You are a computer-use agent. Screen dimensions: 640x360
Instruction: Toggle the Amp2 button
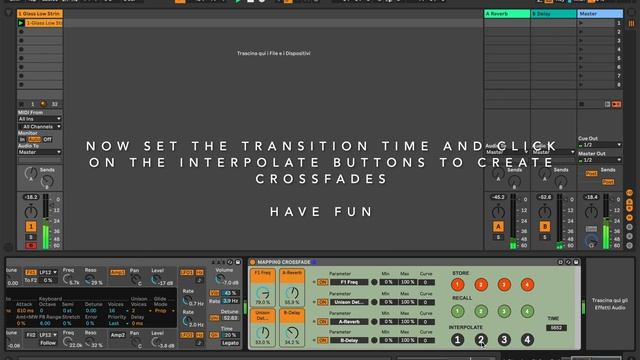click(x=118, y=335)
